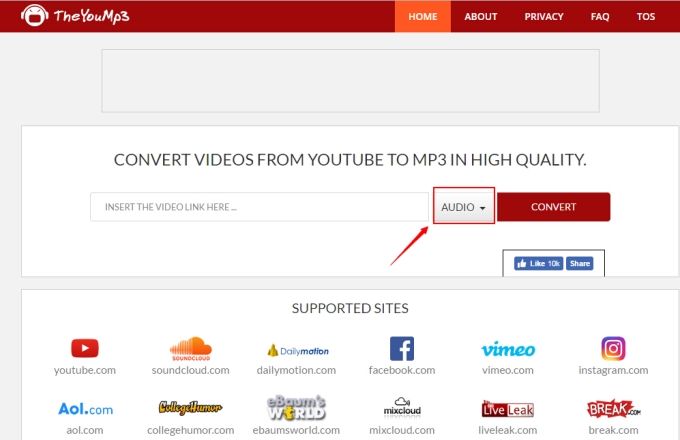Click the Break.com logo icon
This screenshot has width=680, height=440.
coord(613,408)
